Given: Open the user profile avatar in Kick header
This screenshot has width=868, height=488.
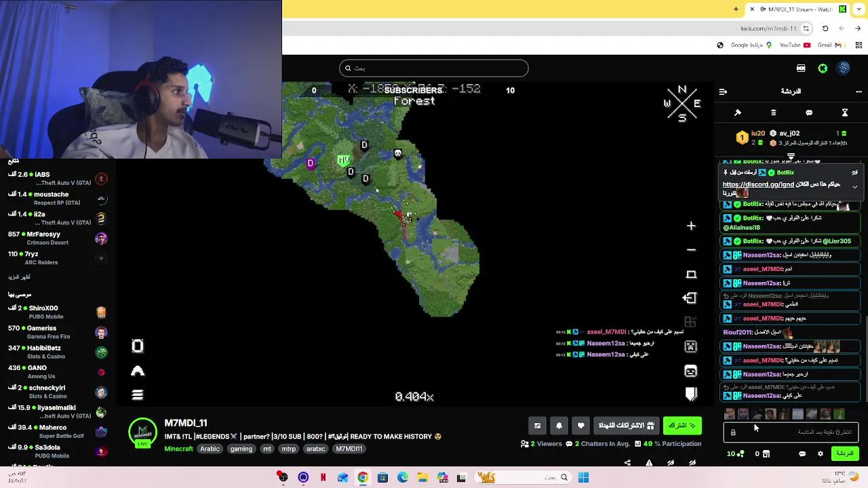Looking at the screenshot, I should click(x=843, y=68).
